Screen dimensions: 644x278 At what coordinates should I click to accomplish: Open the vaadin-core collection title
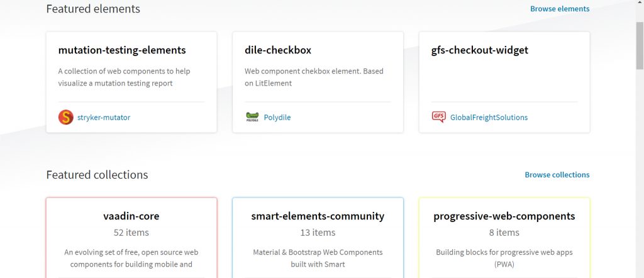[x=131, y=216]
